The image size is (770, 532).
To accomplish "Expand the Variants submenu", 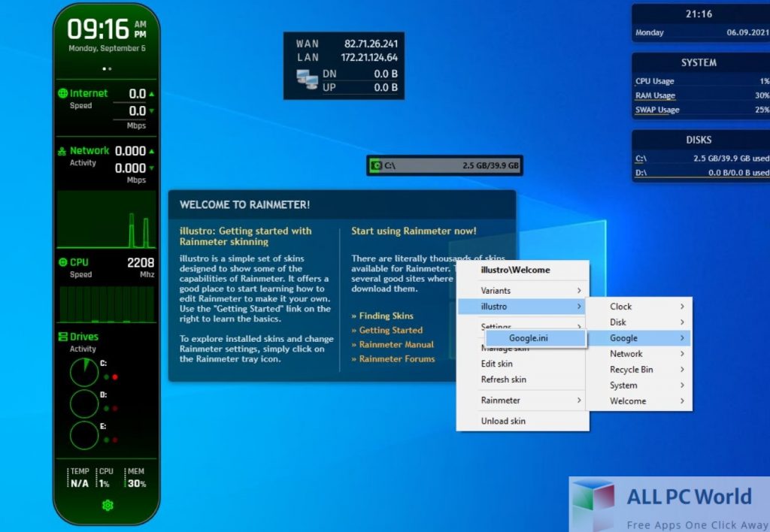I will pos(496,290).
